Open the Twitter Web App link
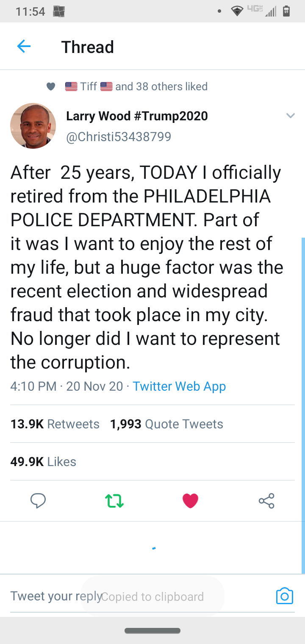This screenshot has height=644, width=305. pyautogui.click(x=179, y=386)
